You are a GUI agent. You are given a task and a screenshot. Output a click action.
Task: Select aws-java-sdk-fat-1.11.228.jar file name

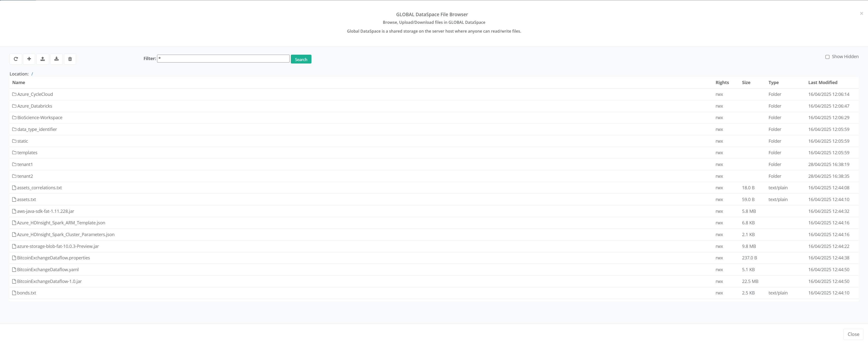(x=45, y=211)
